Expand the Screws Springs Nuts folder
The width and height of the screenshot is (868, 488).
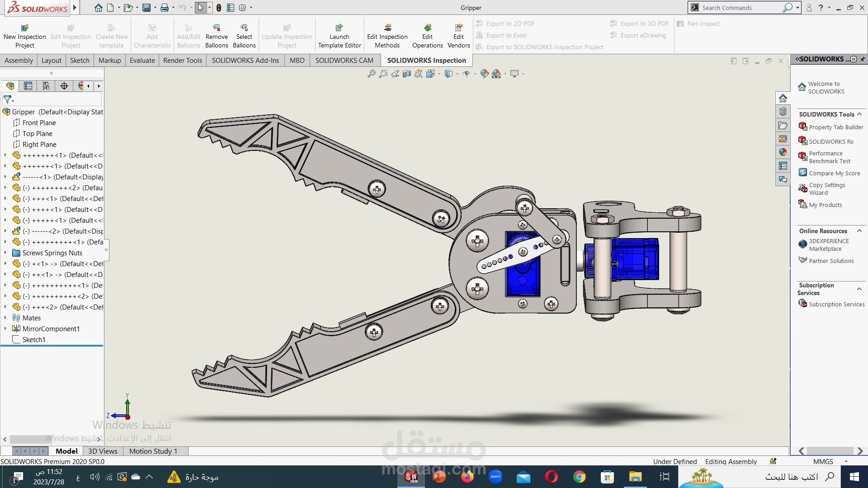coord(5,253)
